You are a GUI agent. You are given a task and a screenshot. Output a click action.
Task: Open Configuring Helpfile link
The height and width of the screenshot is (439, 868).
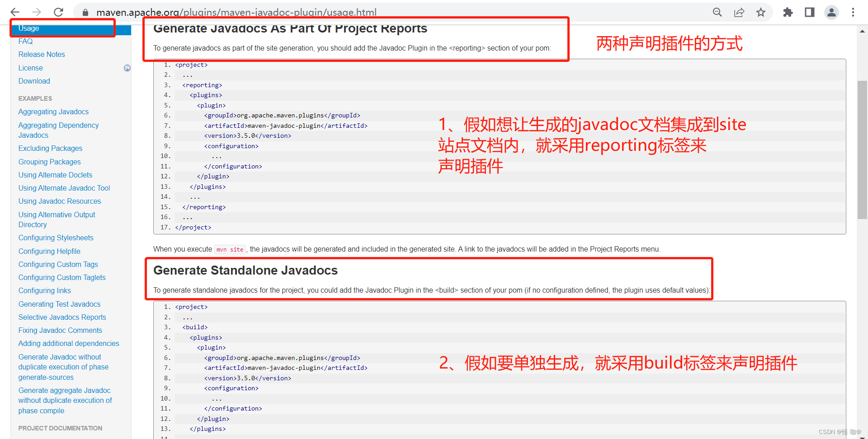coord(49,251)
